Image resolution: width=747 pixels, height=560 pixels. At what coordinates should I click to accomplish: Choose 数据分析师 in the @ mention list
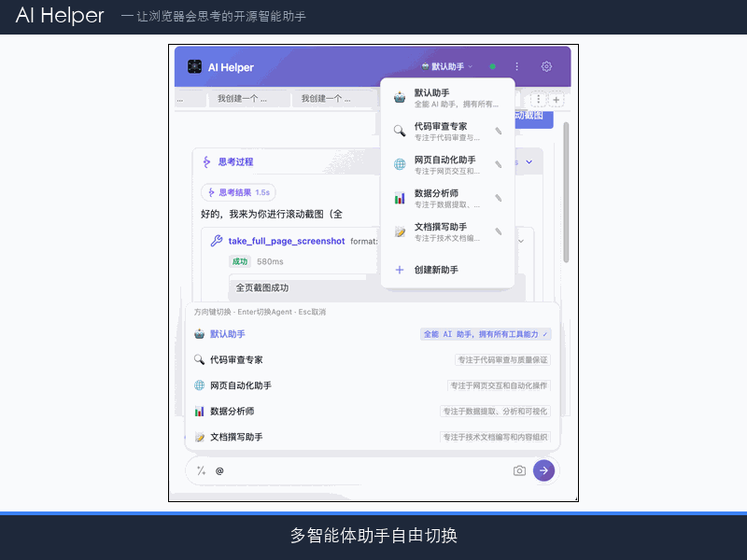point(373,411)
